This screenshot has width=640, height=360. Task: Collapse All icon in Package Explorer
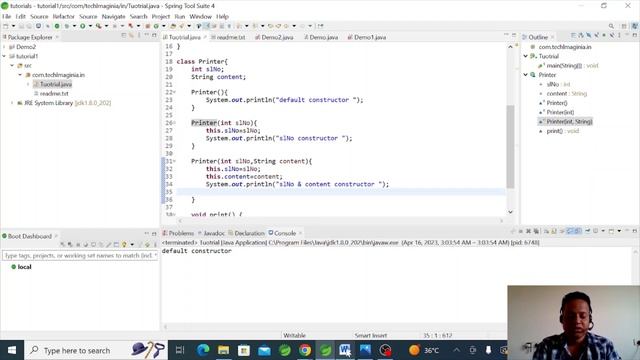click(124, 36)
